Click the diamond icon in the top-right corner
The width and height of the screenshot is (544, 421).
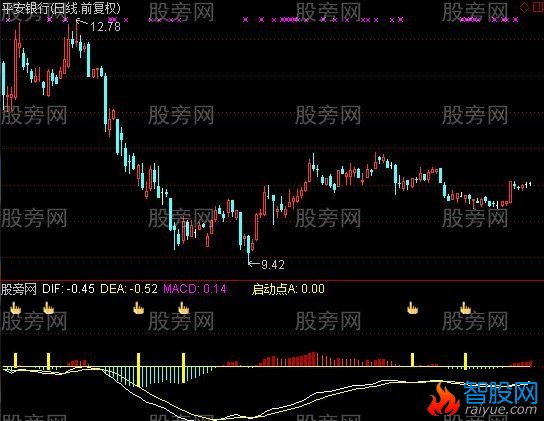[525, 8]
